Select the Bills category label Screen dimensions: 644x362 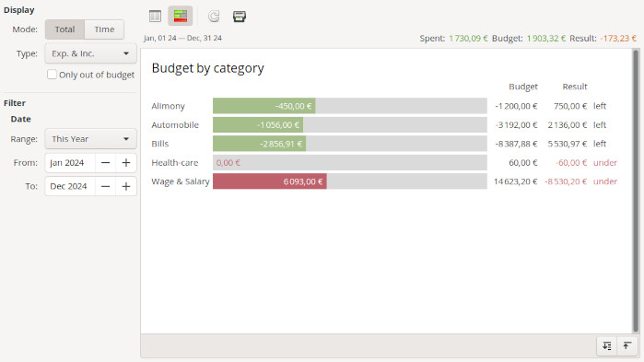(x=159, y=144)
